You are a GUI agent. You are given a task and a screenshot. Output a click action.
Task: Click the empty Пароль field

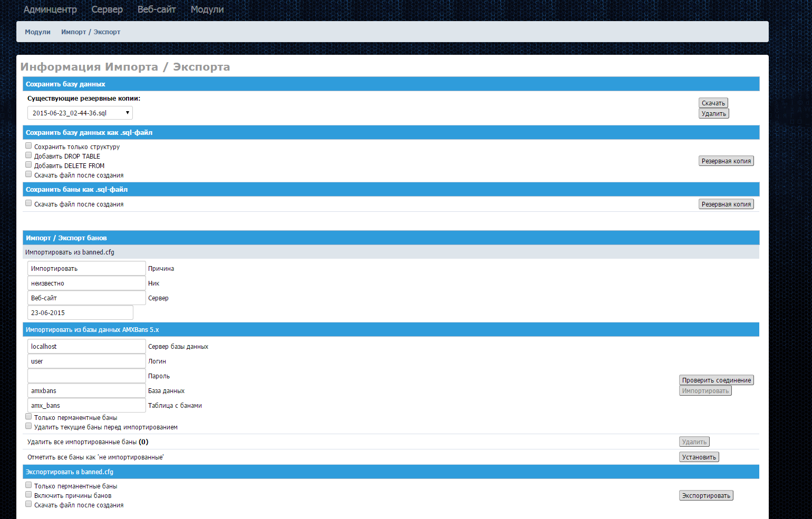[x=86, y=376]
